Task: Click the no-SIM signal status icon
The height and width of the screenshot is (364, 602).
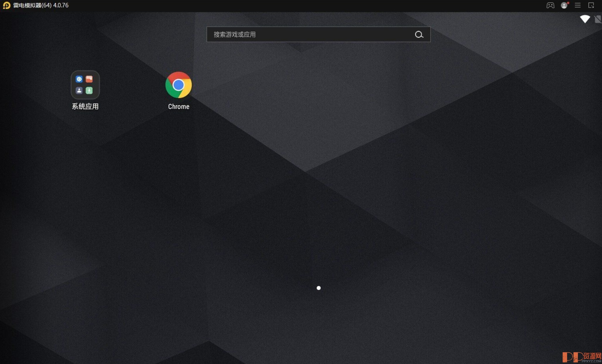Action: pyautogui.click(x=598, y=19)
